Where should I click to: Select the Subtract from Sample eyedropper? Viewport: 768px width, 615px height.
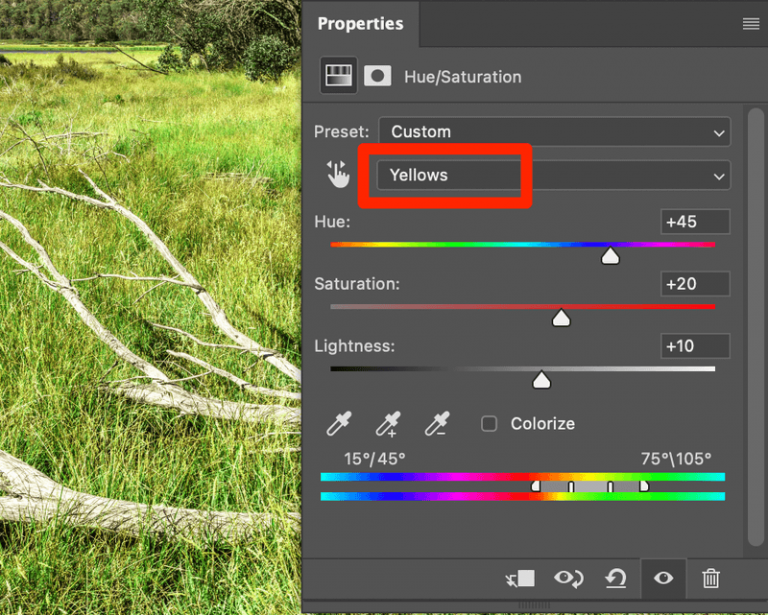[437, 424]
